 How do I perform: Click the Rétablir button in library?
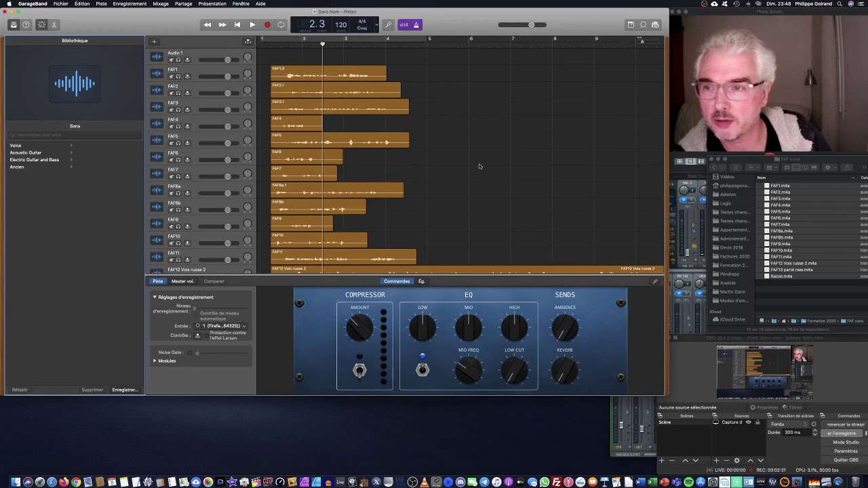tap(20, 390)
